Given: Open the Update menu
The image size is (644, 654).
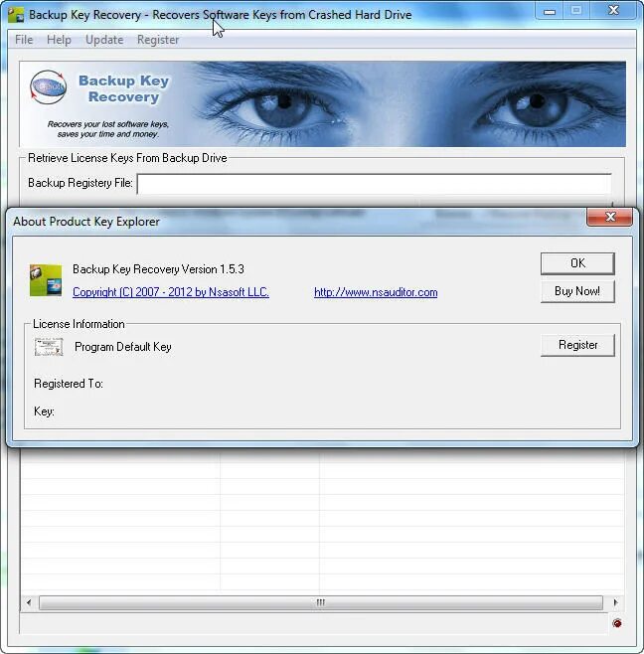Looking at the screenshot, I should (104, 40).
